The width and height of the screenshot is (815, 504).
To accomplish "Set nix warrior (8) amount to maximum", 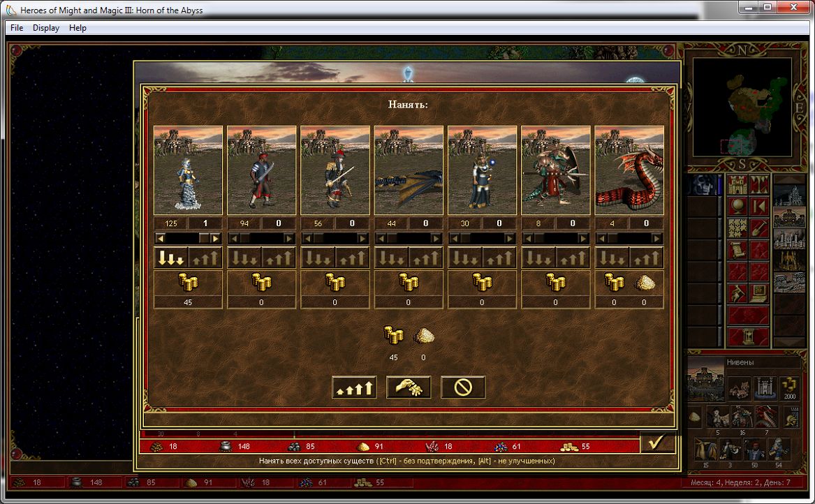I will tap(573, 258).
